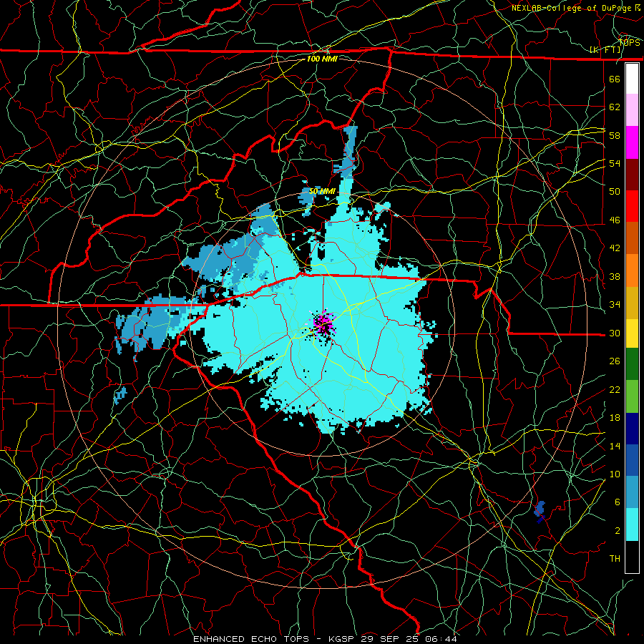Screen dimensions: 644x644
Task: Click the 'TOPS' legend heading
Action: pos(629,42)
